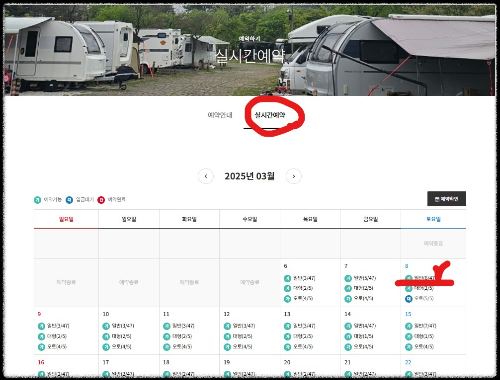Click the date number 15 in blue
500x380 pixels.
408,314
